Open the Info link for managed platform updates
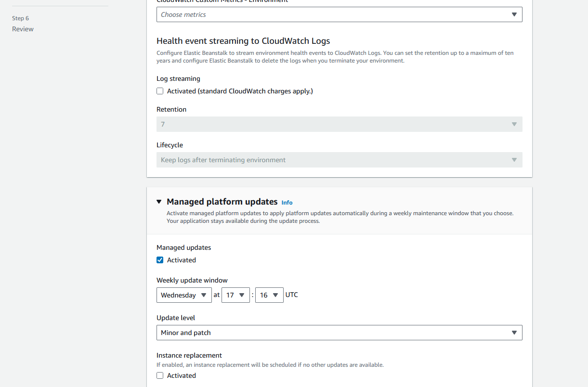The image size is (588, 387). pyautogui.click(x=287, y=203)
